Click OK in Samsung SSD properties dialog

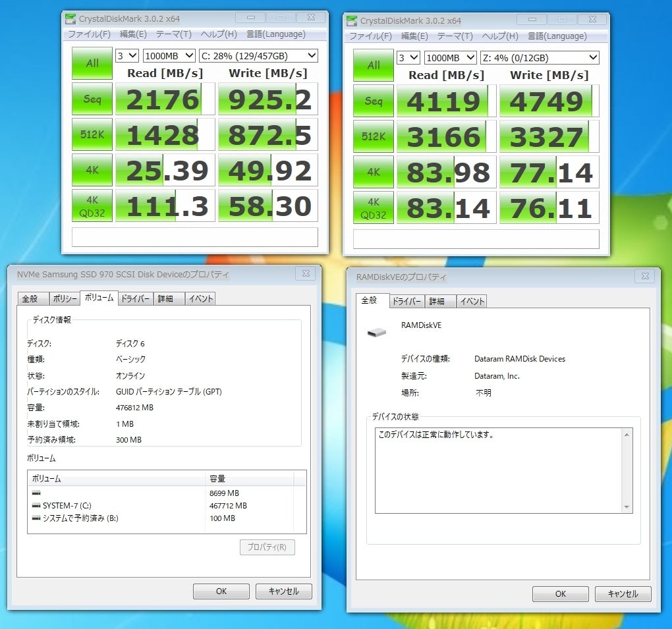[221, 591]
